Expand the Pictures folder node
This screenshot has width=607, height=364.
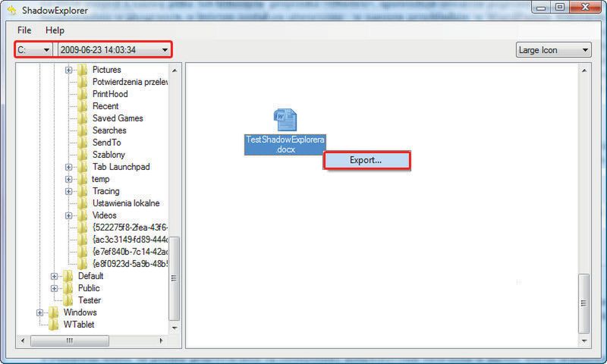click(68, 70)
